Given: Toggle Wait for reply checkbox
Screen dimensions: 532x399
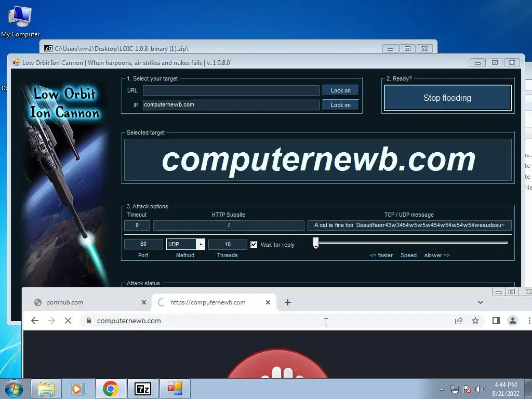Looking at the screenshot, I should 254,245.
